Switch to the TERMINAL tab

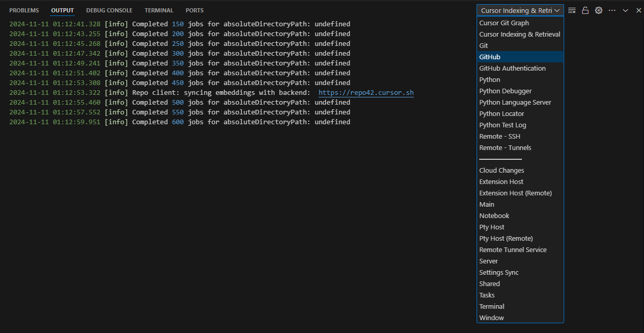tap(159, 10)
